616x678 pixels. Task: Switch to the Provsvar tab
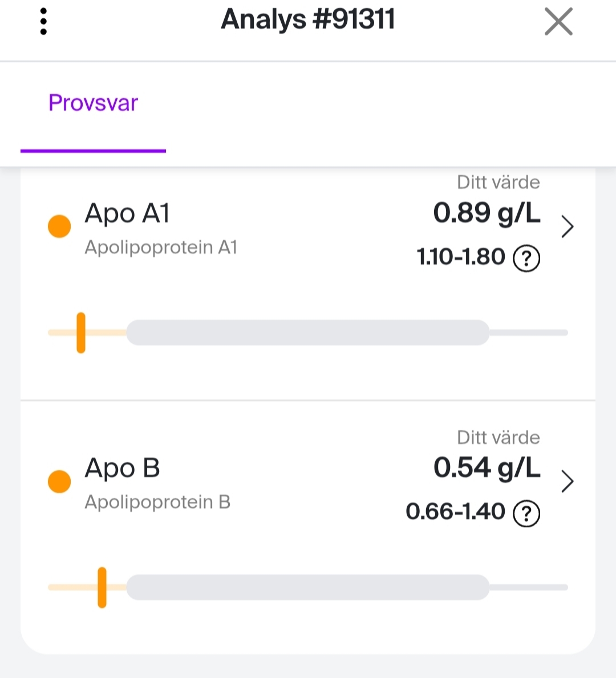coord(93,103)
